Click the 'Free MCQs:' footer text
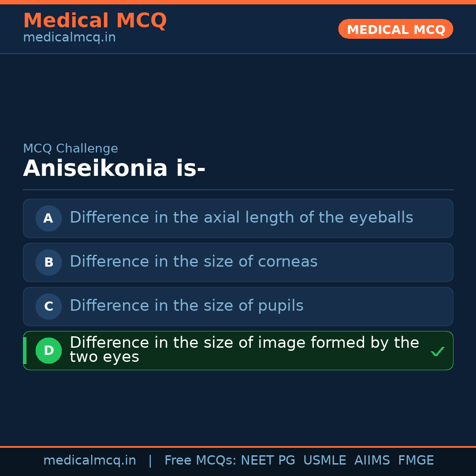 coord(201,461)
